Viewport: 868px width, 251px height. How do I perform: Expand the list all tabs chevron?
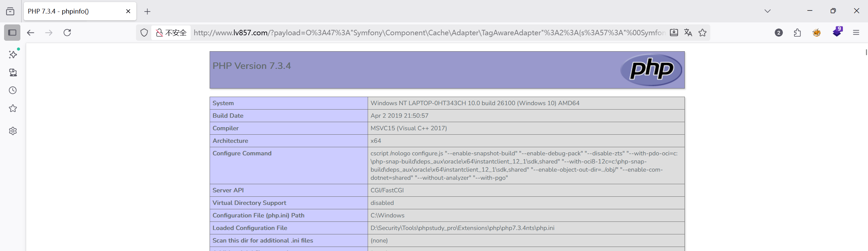768,11
